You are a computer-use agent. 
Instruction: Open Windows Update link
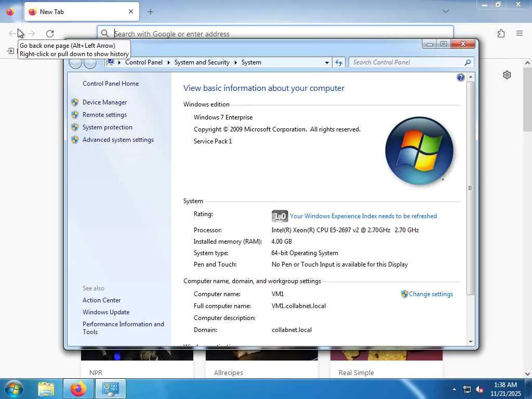(106, 312)
